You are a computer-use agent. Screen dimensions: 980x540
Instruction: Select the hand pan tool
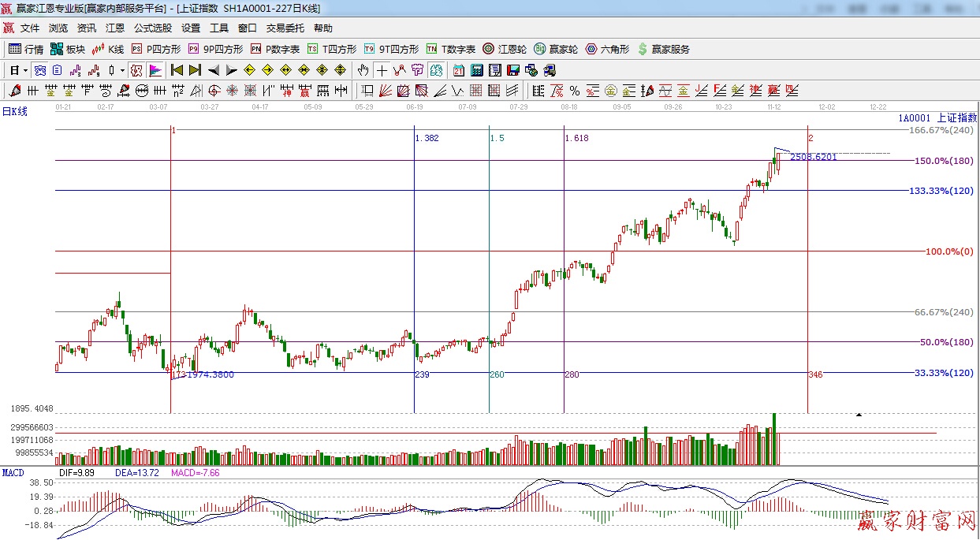(363, 70)
